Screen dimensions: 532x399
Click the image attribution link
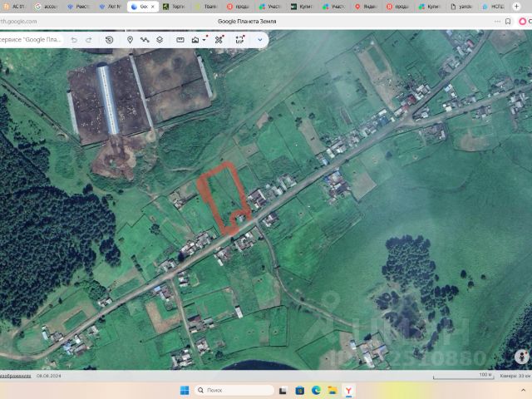click(15, 376)
